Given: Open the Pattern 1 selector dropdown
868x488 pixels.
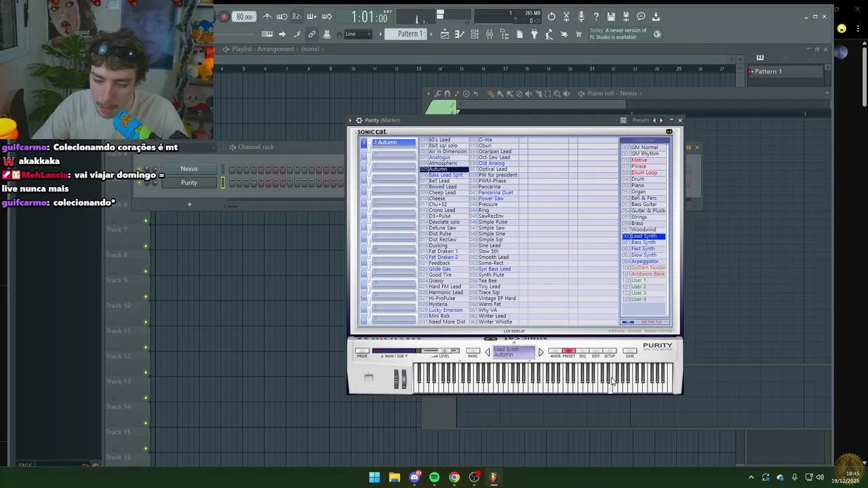Looking at the screenshot, I should point(406,34).
